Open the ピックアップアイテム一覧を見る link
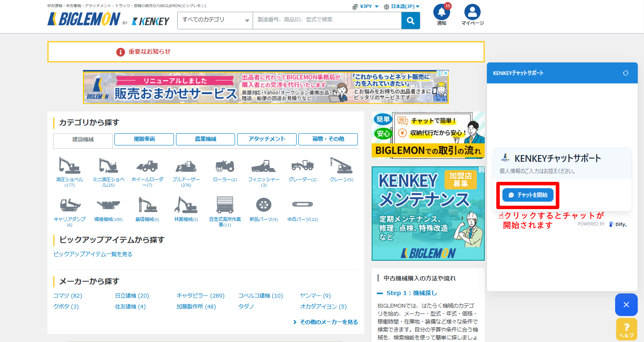Viewport: 644px width, 342px height. click(x=92, y=254)
